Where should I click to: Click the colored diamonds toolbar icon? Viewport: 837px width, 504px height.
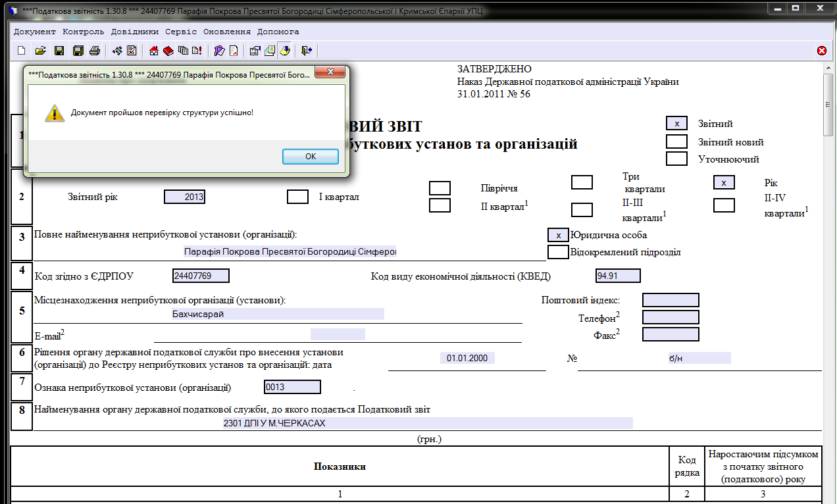[118, 51]
